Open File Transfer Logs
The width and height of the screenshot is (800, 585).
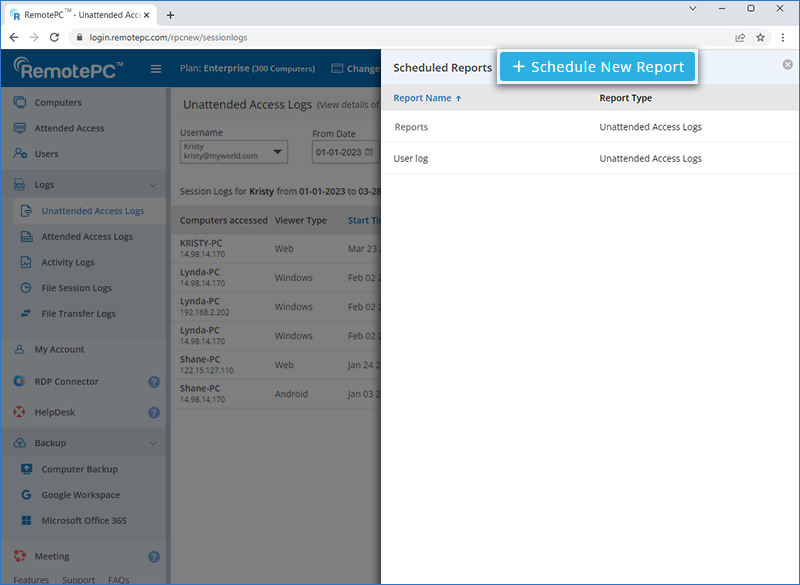tap(78, 314)
